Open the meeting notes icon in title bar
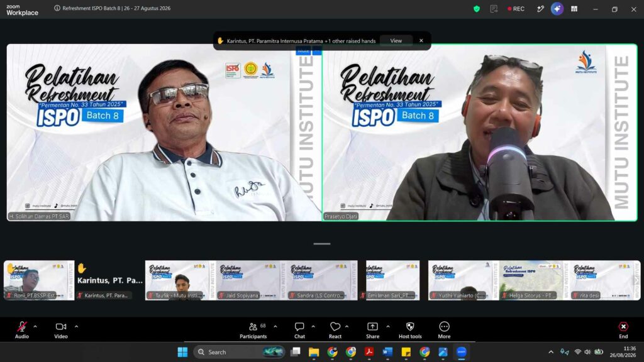Image resolution: width=644 pixels, height=362 pixels. coord(494,9)
